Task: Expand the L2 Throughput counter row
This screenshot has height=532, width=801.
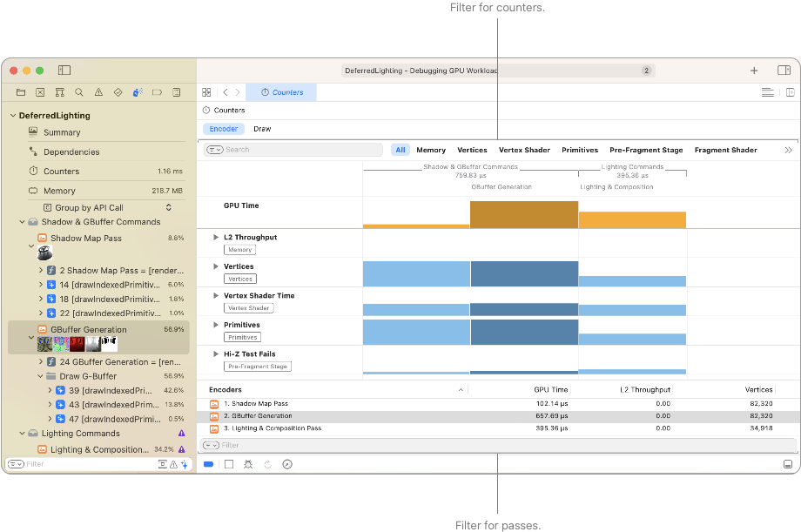Action: click(216, 237)
